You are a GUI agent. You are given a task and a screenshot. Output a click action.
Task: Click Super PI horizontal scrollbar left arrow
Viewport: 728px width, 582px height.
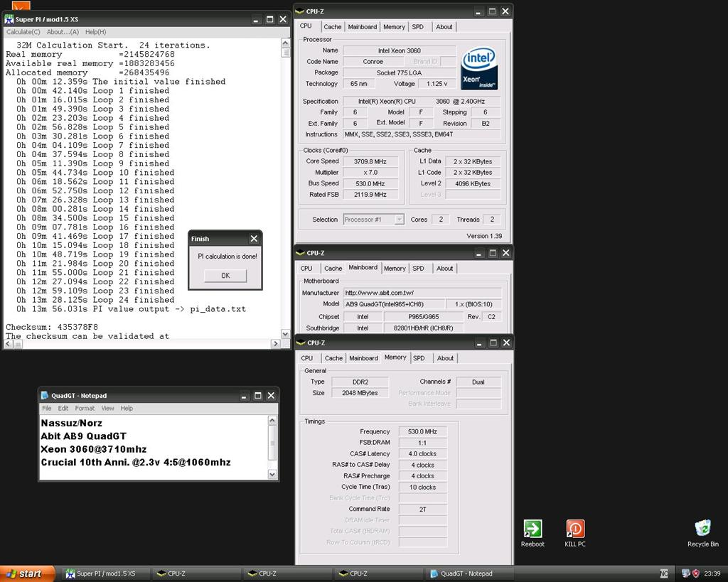[8, 344]
